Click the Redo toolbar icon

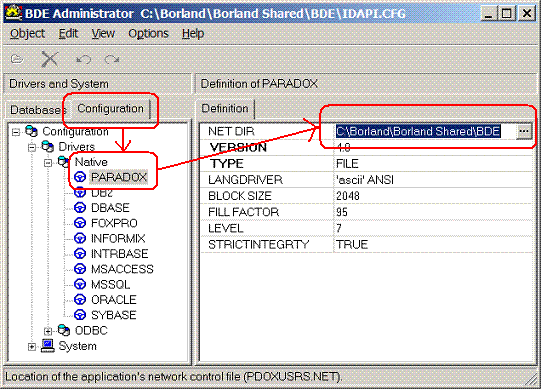point(112,59)
